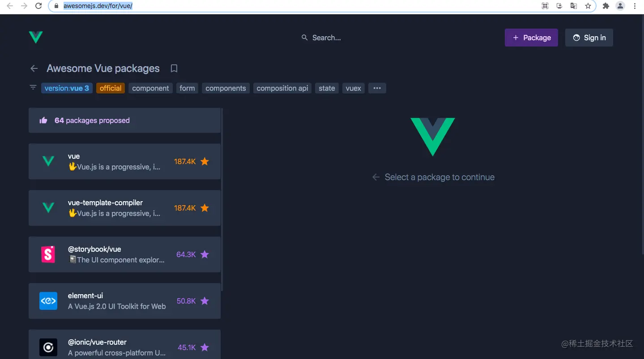
Task: Click the star on vue-template-compiler card
Action: tap(205, 208)
